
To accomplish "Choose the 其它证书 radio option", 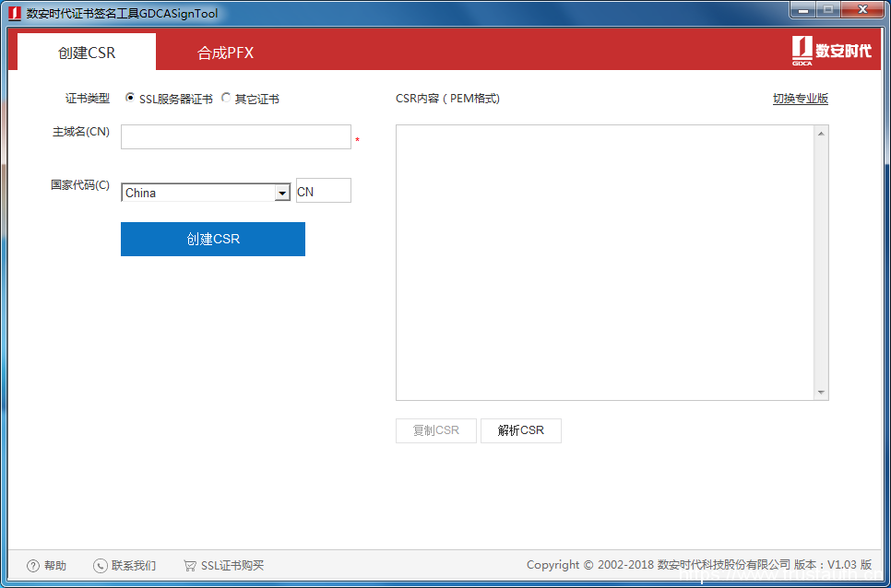I will [226, 99].
